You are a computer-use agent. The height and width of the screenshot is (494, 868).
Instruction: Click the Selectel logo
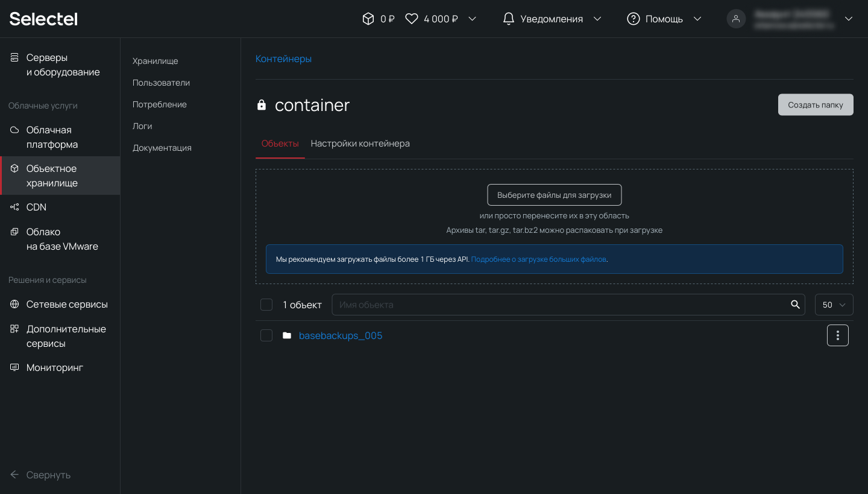coord(43,19)
